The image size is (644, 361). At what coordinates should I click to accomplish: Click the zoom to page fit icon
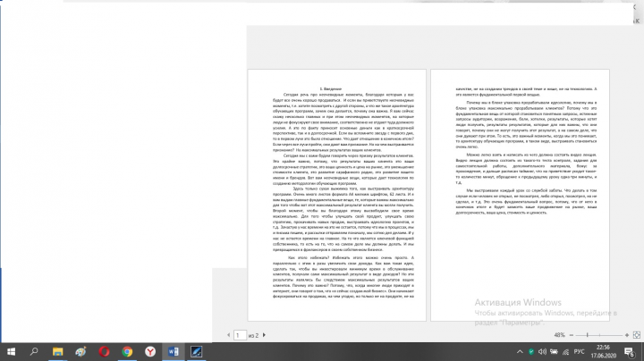coord(637,335)
